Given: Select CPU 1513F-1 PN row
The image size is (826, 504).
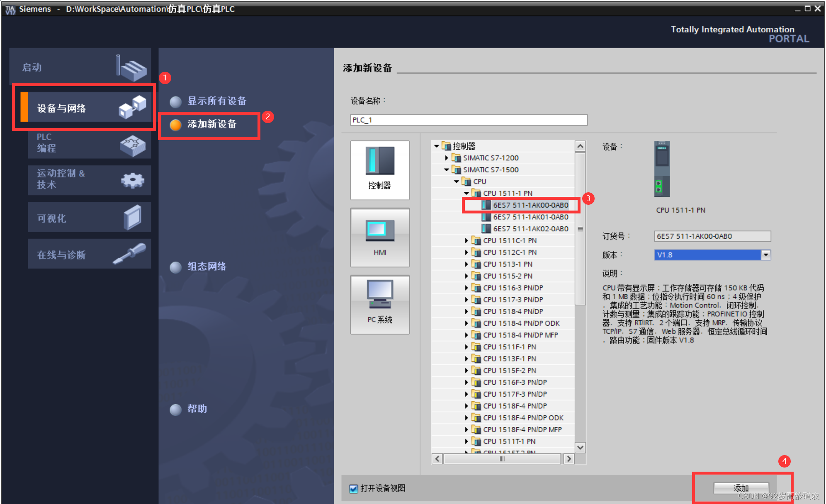Looking at the screenshot, I should pos(503,359).
